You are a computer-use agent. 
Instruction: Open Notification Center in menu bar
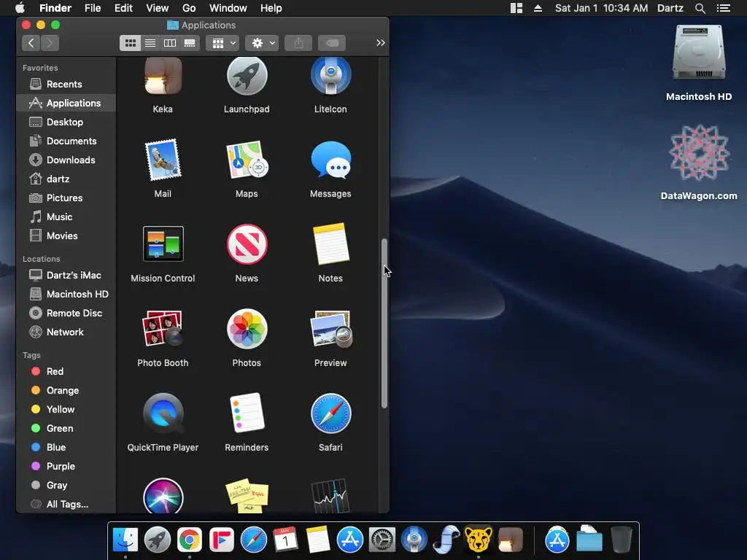coord(724,8)
